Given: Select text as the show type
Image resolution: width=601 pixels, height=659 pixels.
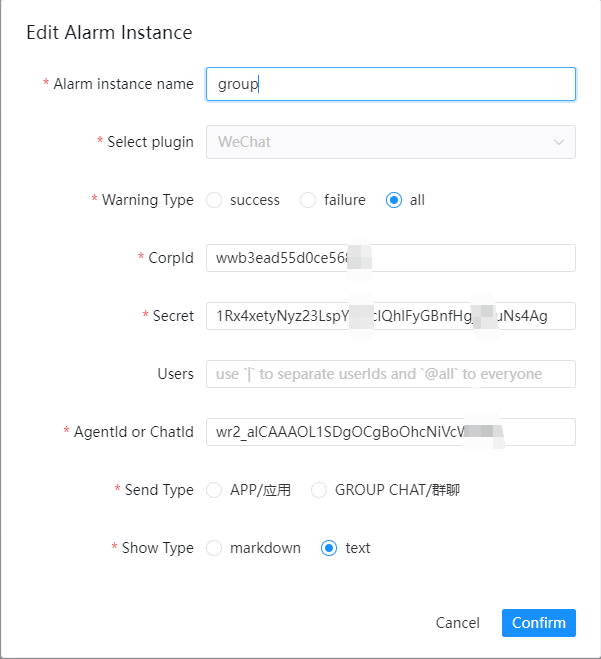Looking at the screenshot, I should tap(329, 548).
